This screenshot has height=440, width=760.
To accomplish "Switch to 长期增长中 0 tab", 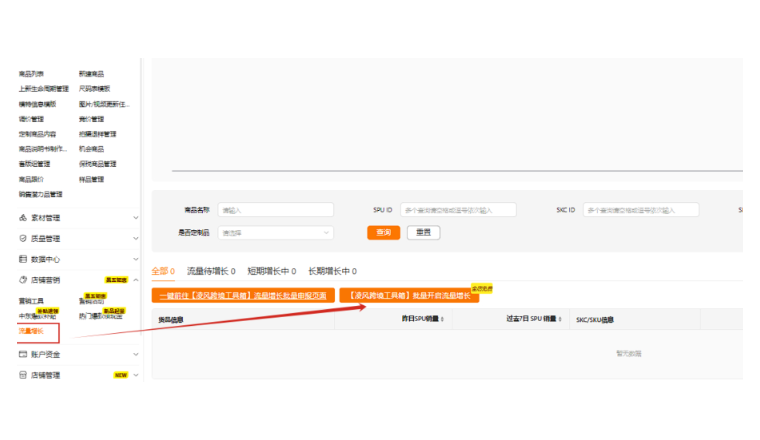I will pyautogui.click(x=332, y=271).
